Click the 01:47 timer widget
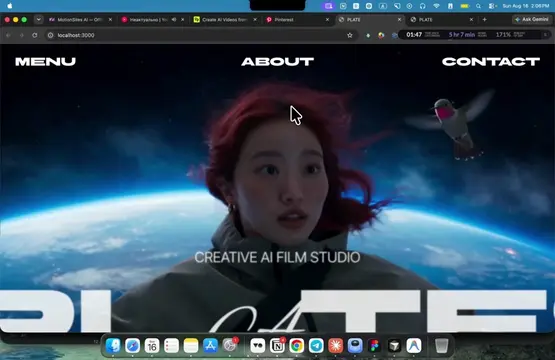The height and width of the screenshot is (360, 555). (x=414, y=35)
